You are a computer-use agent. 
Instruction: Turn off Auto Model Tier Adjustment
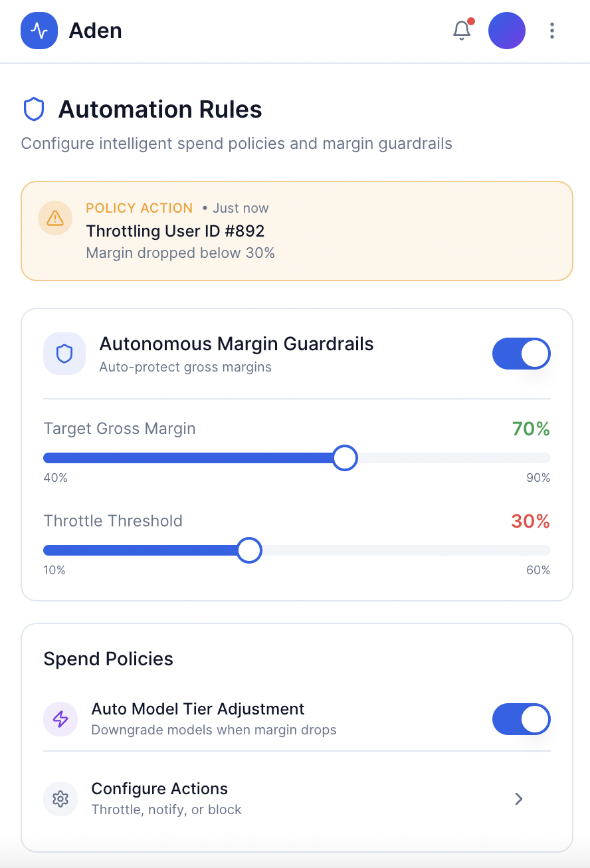[521, 719]
